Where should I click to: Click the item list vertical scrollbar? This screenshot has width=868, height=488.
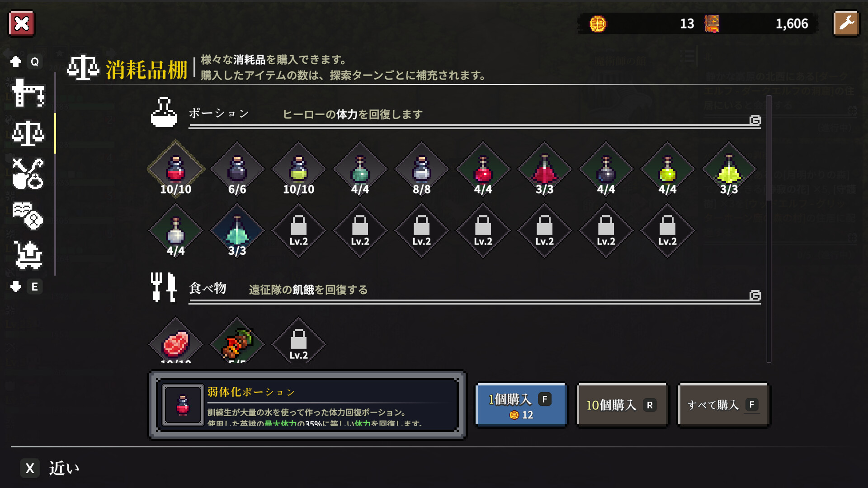coord(769,228)
